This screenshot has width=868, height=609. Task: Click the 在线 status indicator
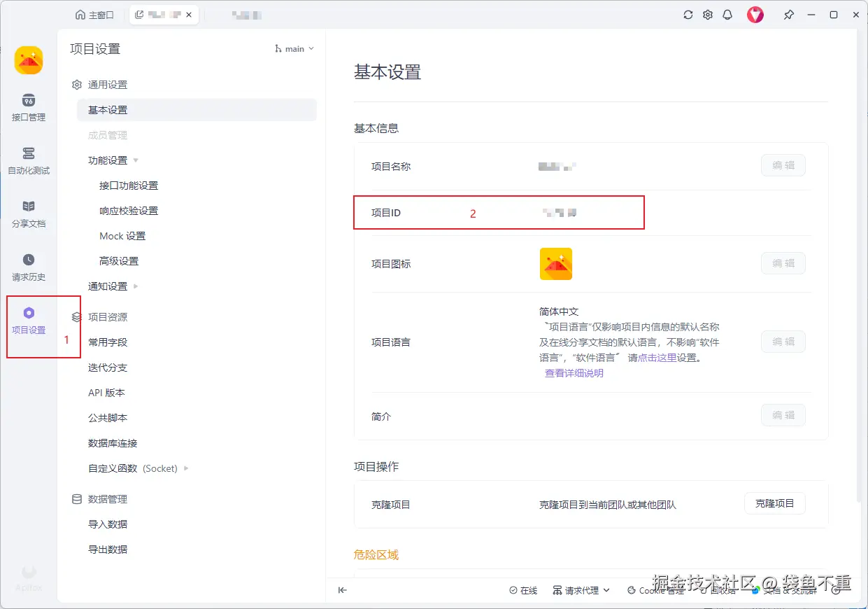tap(523, 591)
